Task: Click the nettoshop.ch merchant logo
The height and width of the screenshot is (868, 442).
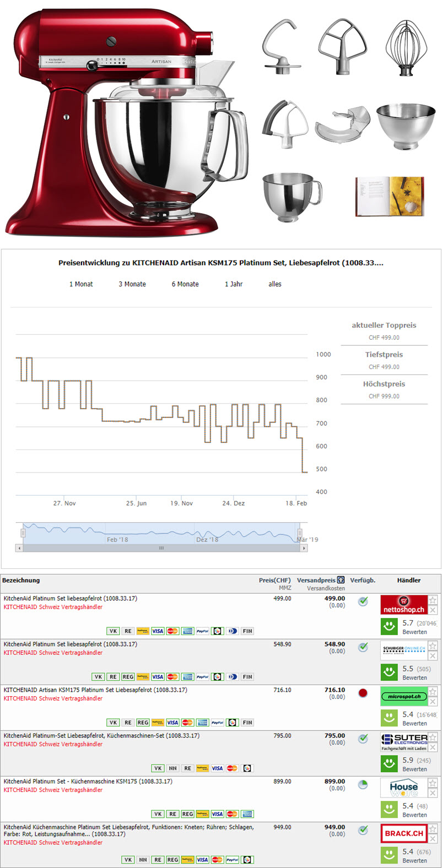Action: (x=404, y=605)
